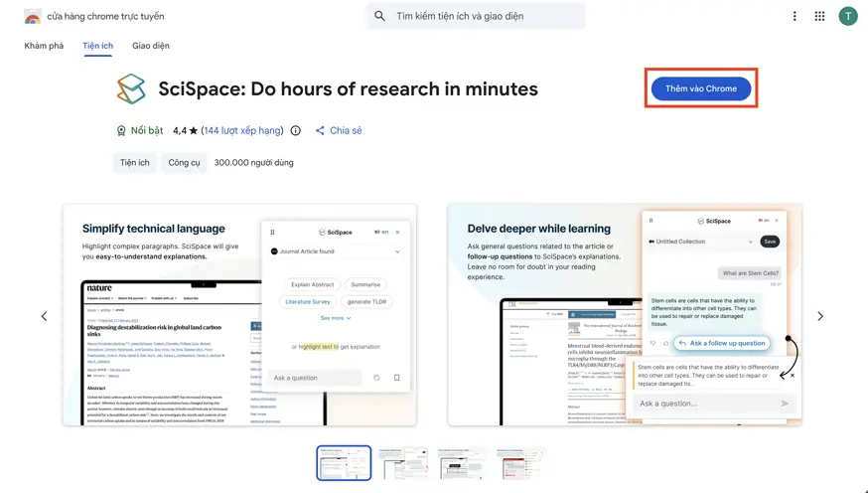868x493 pixels.
Task: Open the three-dot options menu
Action: [795, 16]
